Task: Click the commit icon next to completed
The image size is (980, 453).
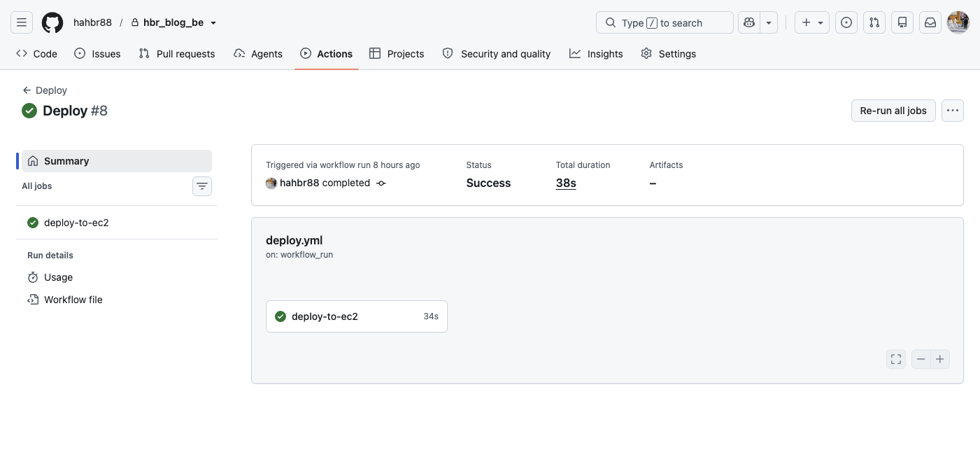Action: 381,183
